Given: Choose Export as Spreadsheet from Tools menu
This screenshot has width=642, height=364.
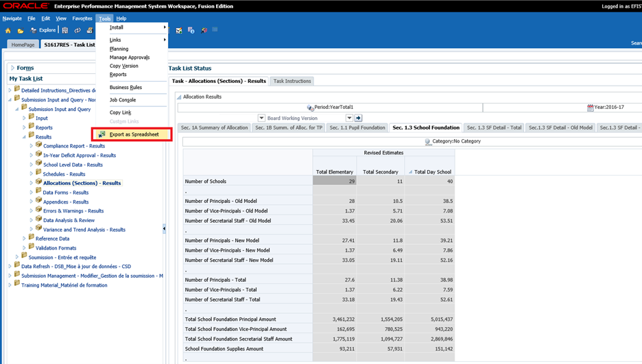Looking at the screenshot, I should [x=134, y=134].
